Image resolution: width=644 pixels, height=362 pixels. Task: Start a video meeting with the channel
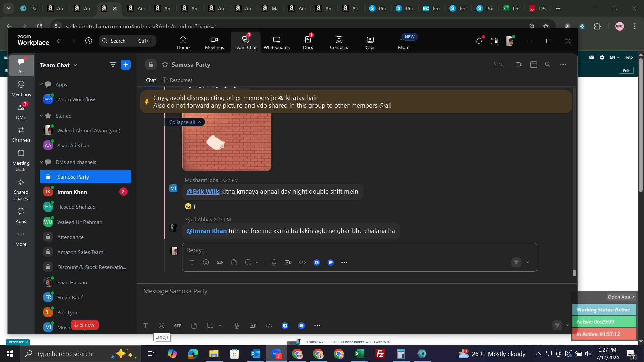click(x=519, y=64)
